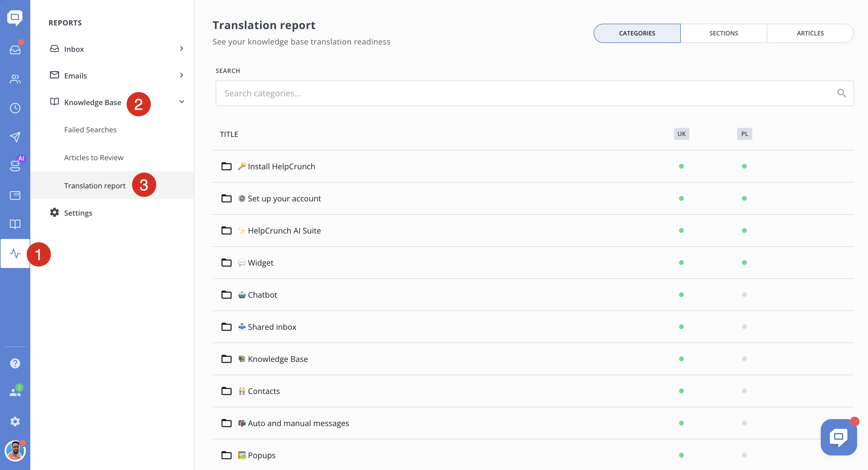Open the AI chatbot sidebar icon
This screenshot has height=470, width=868.
pos(15,165)
